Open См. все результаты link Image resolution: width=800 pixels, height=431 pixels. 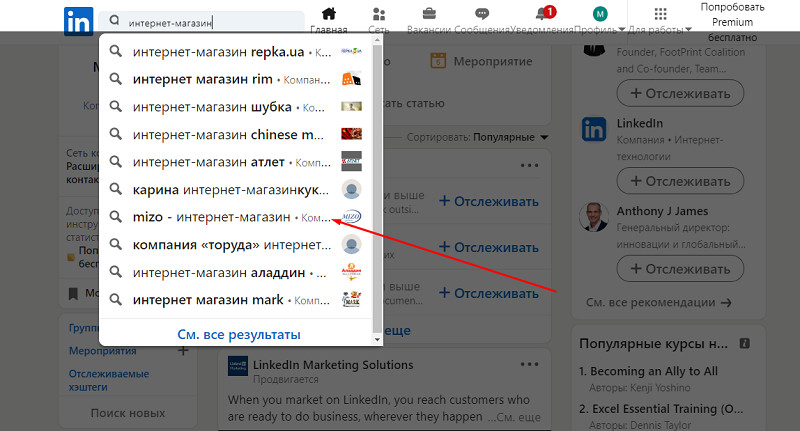click(239, 335)
